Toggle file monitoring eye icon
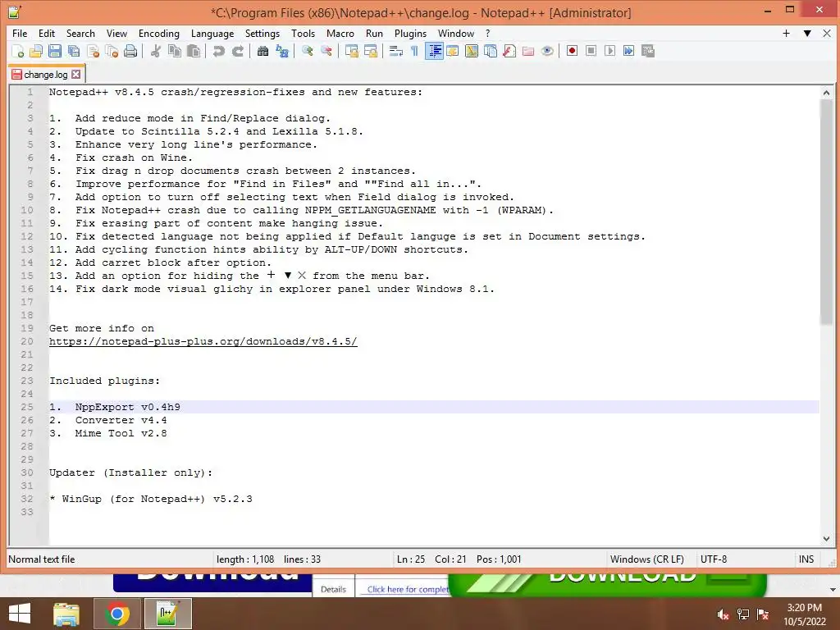The height and width of the screenshot is (630, 840). pos(547,51)
